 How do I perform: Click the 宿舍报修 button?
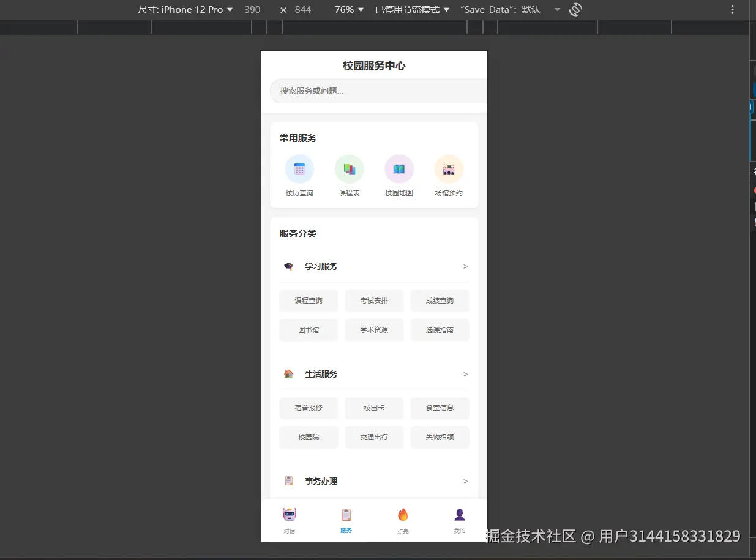tap(309, 408)
